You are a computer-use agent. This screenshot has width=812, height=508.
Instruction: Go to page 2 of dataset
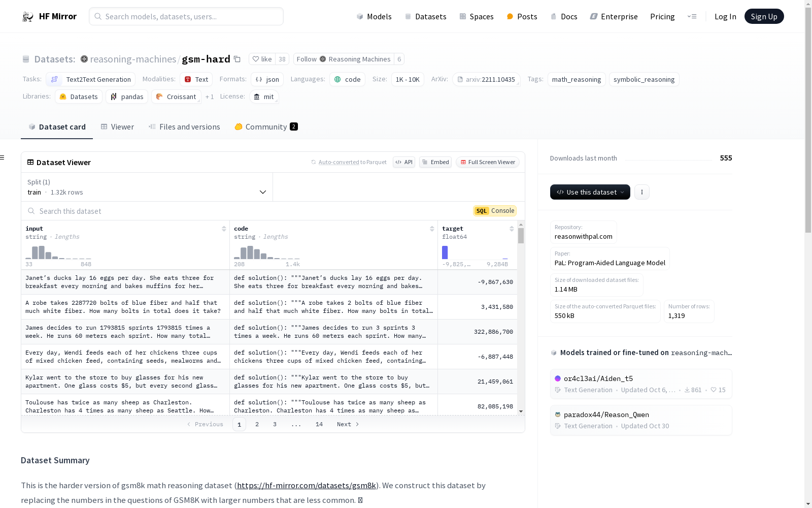pyautogui.click(x=257, y=424)
